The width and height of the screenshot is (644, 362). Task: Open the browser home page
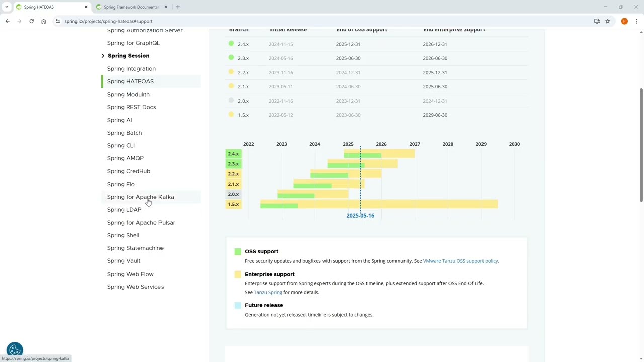[x=43, y=21]
